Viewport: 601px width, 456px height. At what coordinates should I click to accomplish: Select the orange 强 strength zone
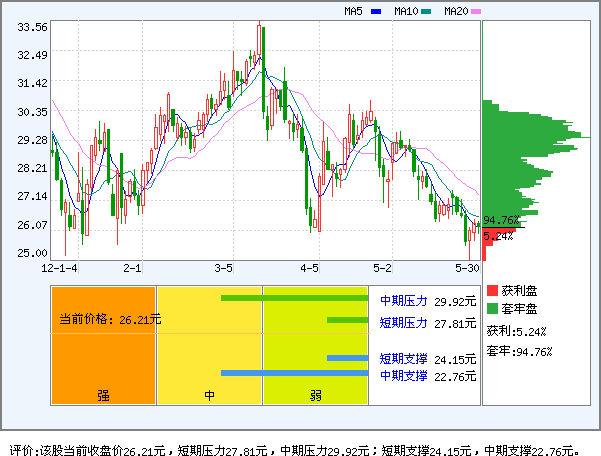[x=104, y=345]
